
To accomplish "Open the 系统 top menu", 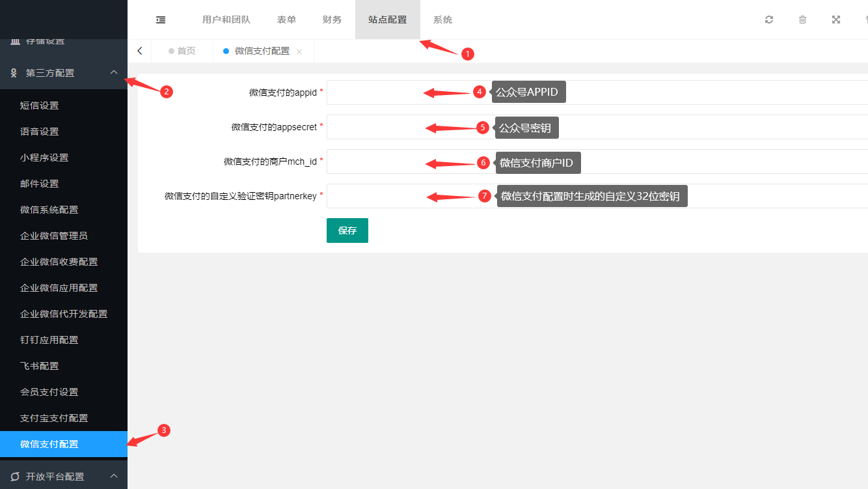I will click(442, 20).
